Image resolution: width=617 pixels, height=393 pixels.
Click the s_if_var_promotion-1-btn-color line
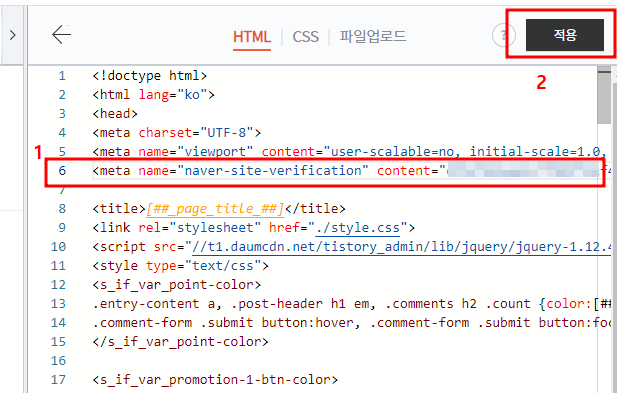coord(215,380)
